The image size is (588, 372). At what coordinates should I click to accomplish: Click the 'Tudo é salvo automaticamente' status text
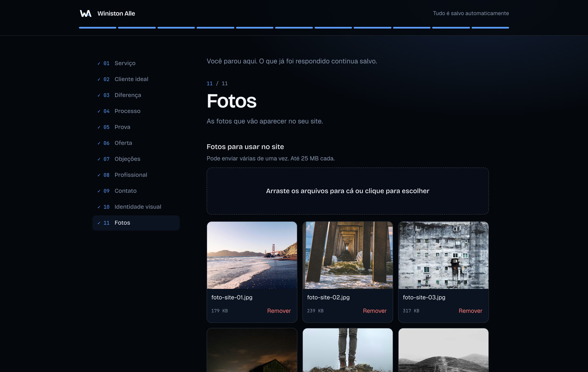[x=471, y=13]
